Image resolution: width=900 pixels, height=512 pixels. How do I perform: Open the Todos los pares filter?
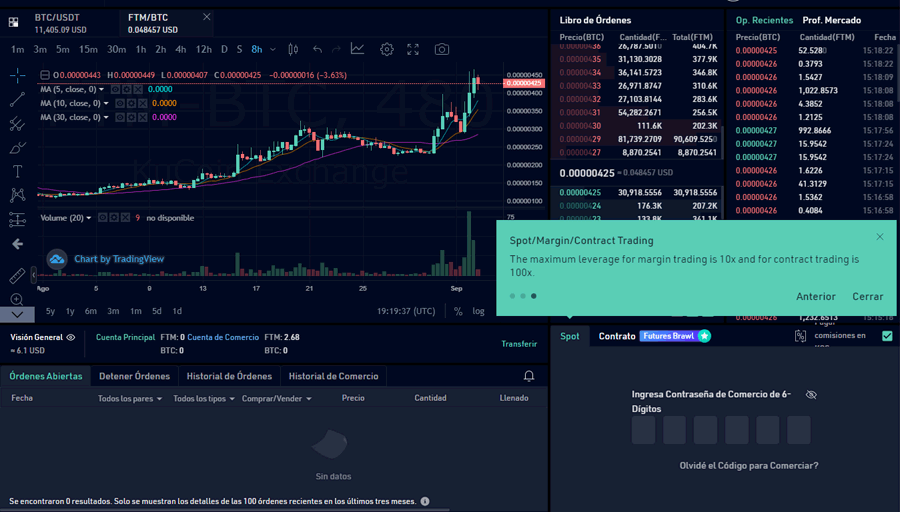pos(130,398)
